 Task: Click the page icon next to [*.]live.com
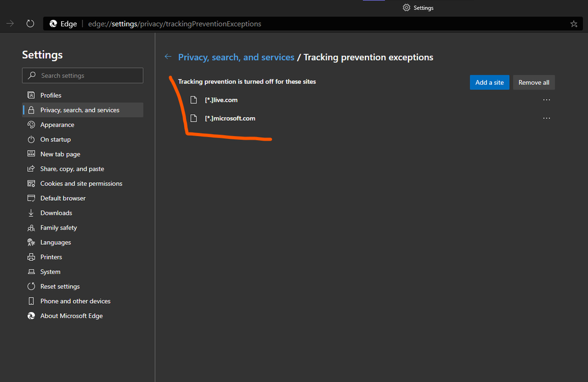coord(194,99)
